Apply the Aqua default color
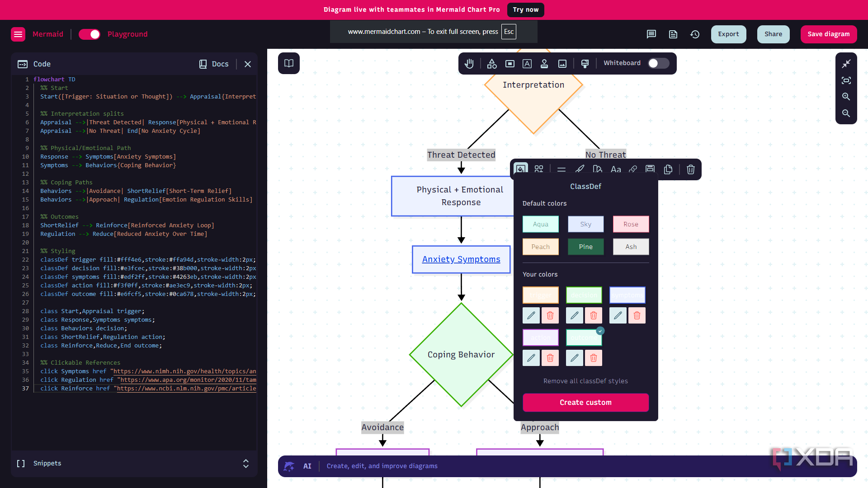Image resolution: width=868 pixels, height=488 pixels. click(541, 224)
